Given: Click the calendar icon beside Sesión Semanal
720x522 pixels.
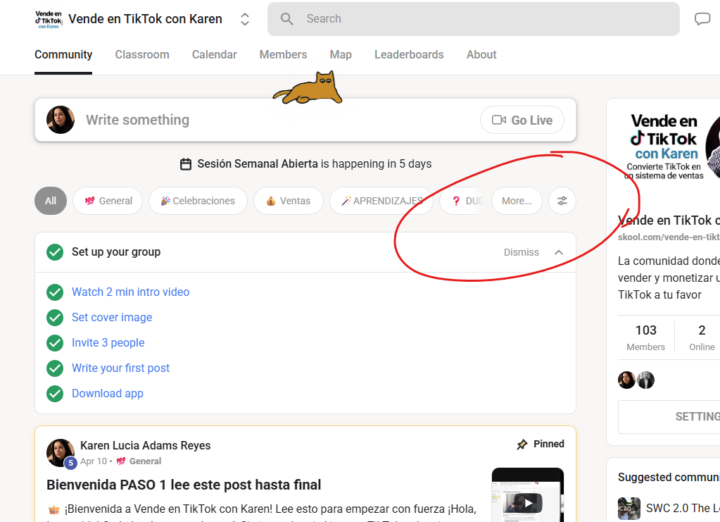Looking at the screenshot, I should point(186,164).
